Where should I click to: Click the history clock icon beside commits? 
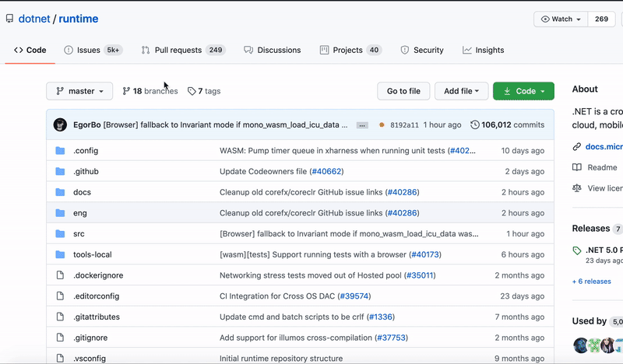[x=475, y=124]
